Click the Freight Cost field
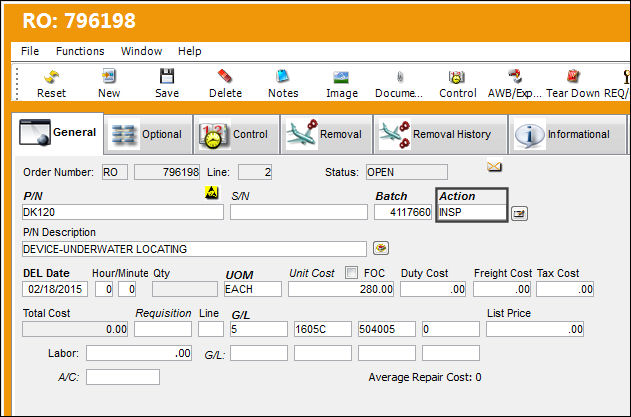This screenshot has height=417, width=631. pos(502,289)
